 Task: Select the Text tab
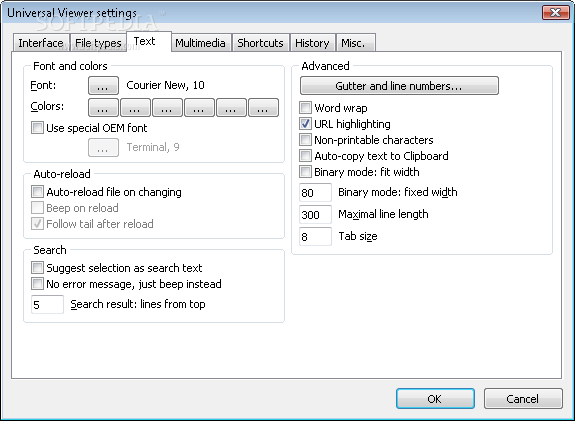pyautogui.click(x=149, y=41)
